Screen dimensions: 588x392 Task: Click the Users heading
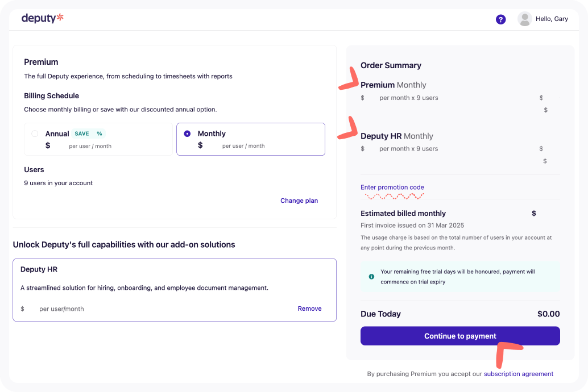[x=34, y=169]
